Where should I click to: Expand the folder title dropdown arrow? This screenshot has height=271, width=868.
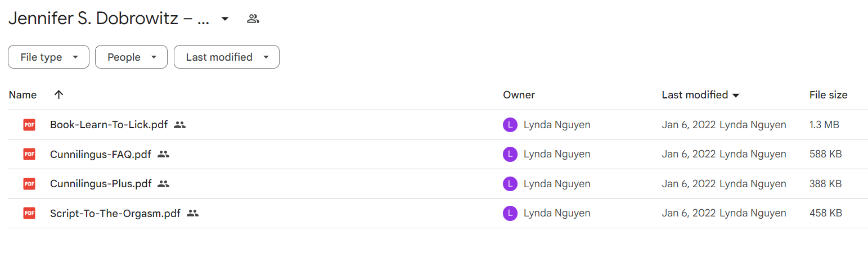coord(225,19)
